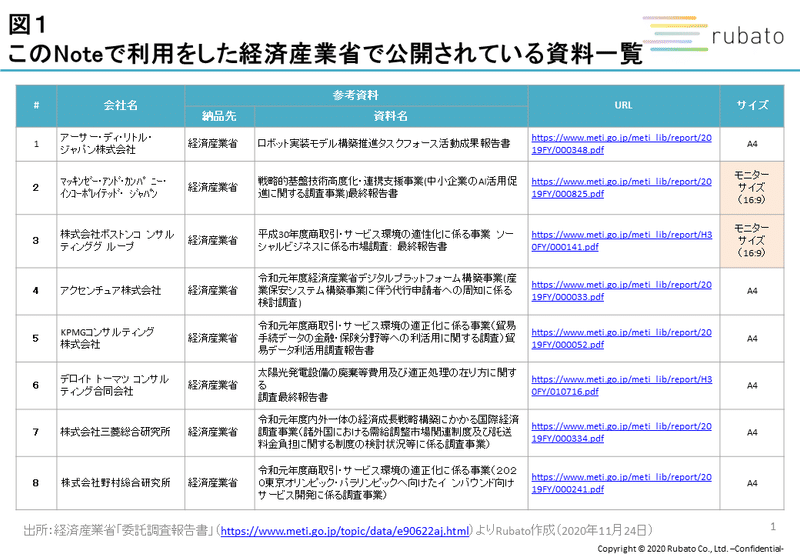Select the 資料名 column header
Image resolution: width=800 pixels, height=554 pixels.
391,116
